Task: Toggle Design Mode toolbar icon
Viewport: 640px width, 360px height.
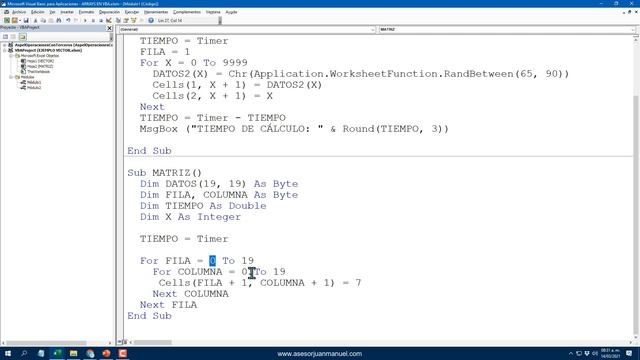Action: [108, 20]
